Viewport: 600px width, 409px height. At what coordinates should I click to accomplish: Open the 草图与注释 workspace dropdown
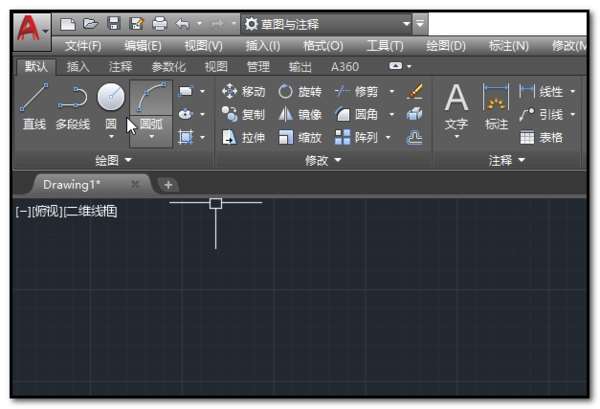click(x=405, y=23)
